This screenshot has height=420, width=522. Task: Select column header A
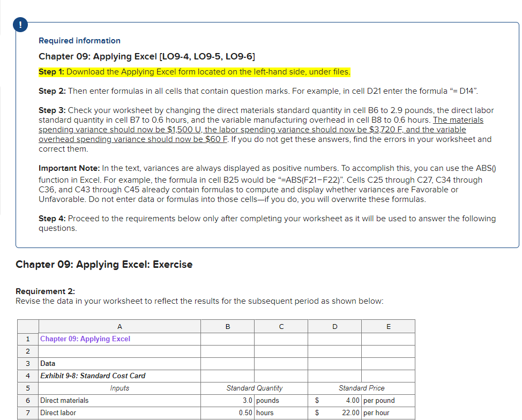click(120, 326)
